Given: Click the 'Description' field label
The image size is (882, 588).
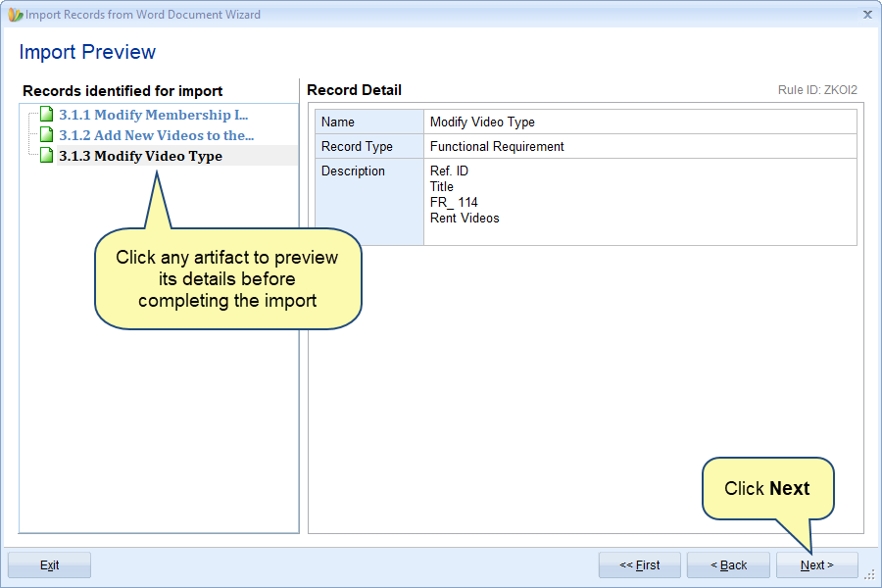Looking at the screenshot, I should tap(353, 171).
